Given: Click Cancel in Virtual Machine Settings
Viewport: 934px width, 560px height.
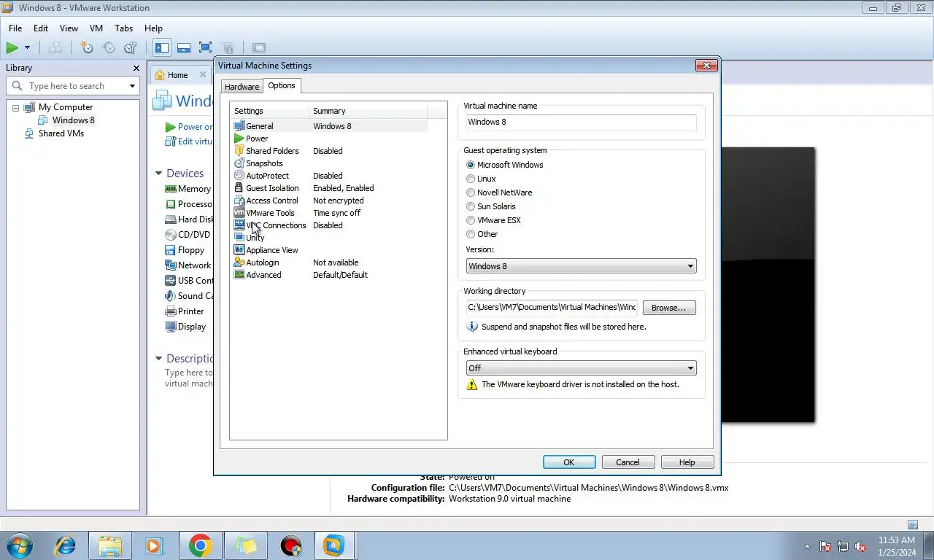Looking at the screenshot, I should coord(628,462).
